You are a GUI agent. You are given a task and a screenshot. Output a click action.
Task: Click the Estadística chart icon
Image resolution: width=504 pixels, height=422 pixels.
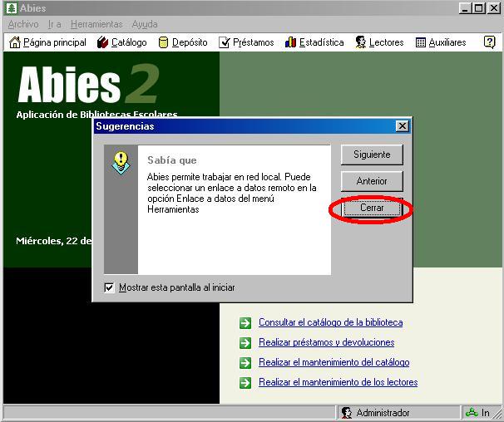pyautogui.click(x=290, y=42)
